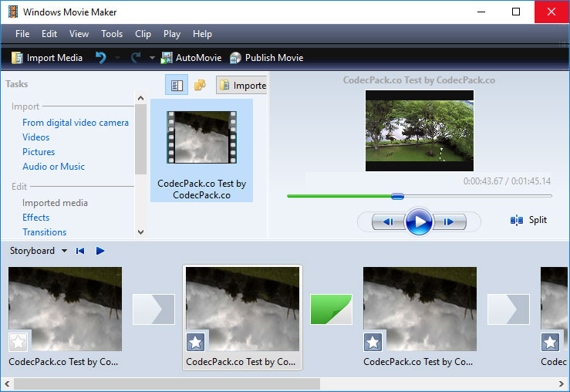Open the Effects task link
The width and height of the screenshot is (570, 392).
point(35,218)
